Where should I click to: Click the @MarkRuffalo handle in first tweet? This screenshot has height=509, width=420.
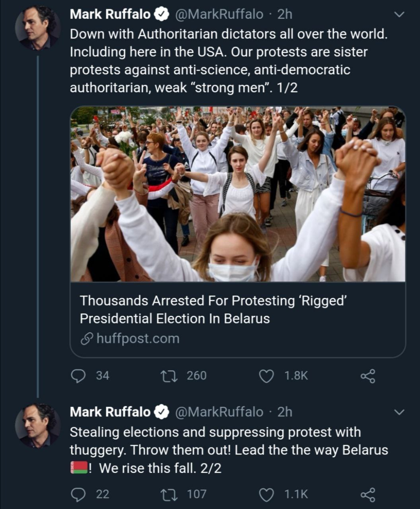coord(219,14)
